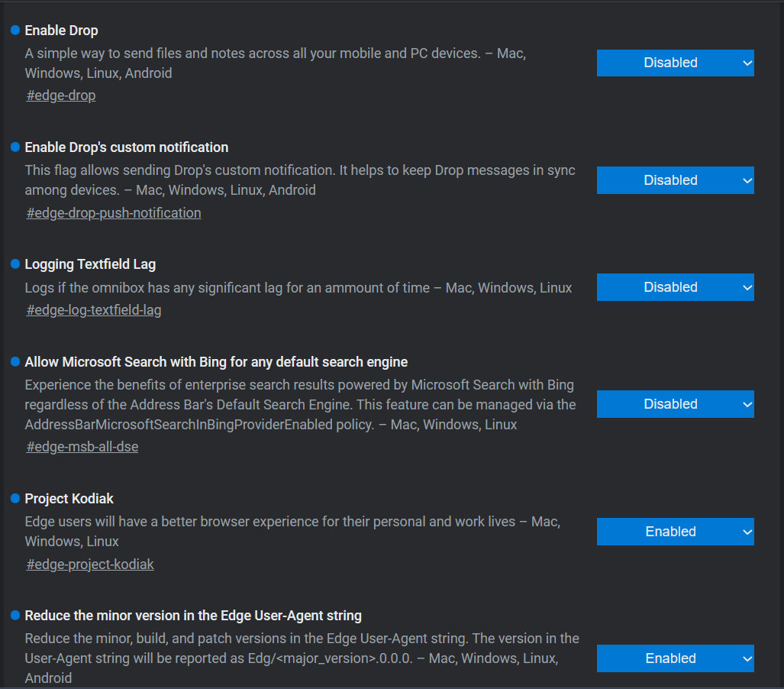Click the blue dot beside Logging Textfield Lag
The width and height of the screenshot is (784, 689).
click(15, 264)
